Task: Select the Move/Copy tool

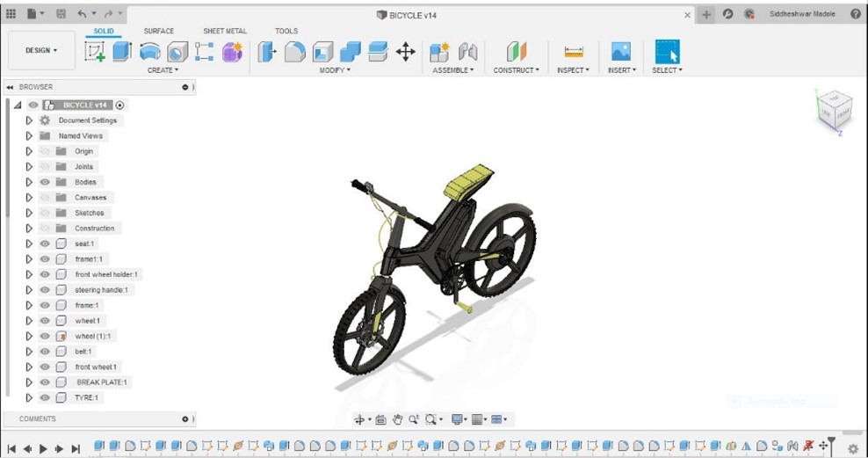Action: (x=406, y=52)
